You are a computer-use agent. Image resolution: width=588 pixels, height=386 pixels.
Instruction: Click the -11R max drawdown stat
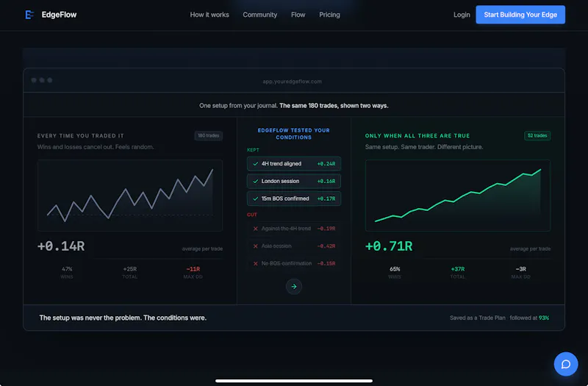click(x=193, y=272)
